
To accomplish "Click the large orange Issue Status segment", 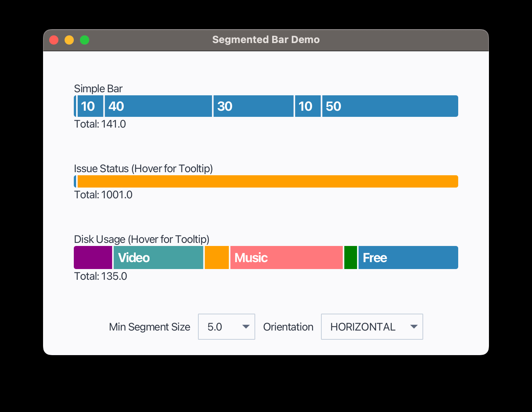I will click(268, 181).
